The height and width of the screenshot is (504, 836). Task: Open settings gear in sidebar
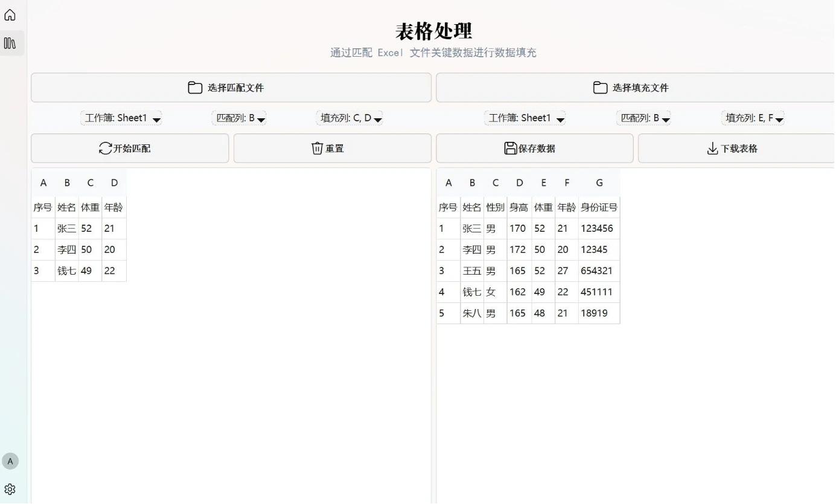point(10,489)
